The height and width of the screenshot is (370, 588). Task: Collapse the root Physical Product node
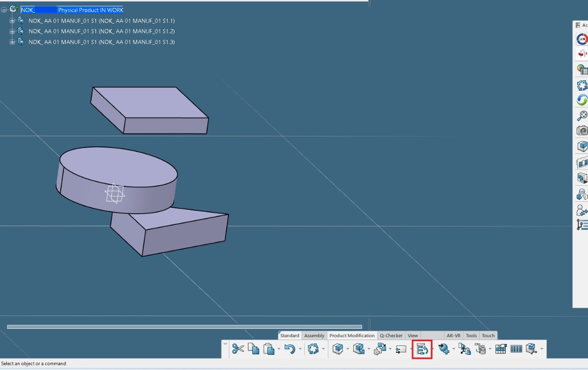pyautogui.click(x=4, y=10)
